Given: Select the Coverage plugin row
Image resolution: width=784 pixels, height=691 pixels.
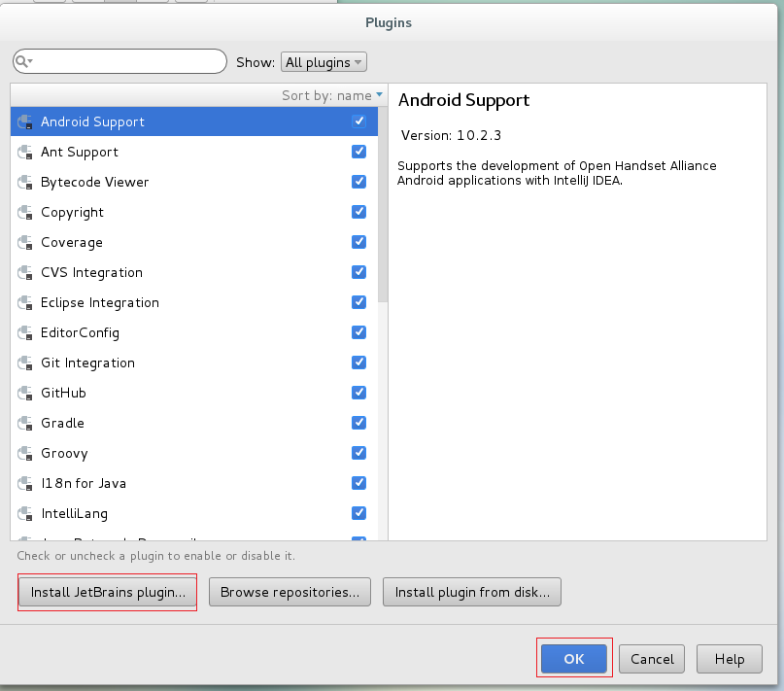Looking at the screenshot, I should tap(194, 242).
